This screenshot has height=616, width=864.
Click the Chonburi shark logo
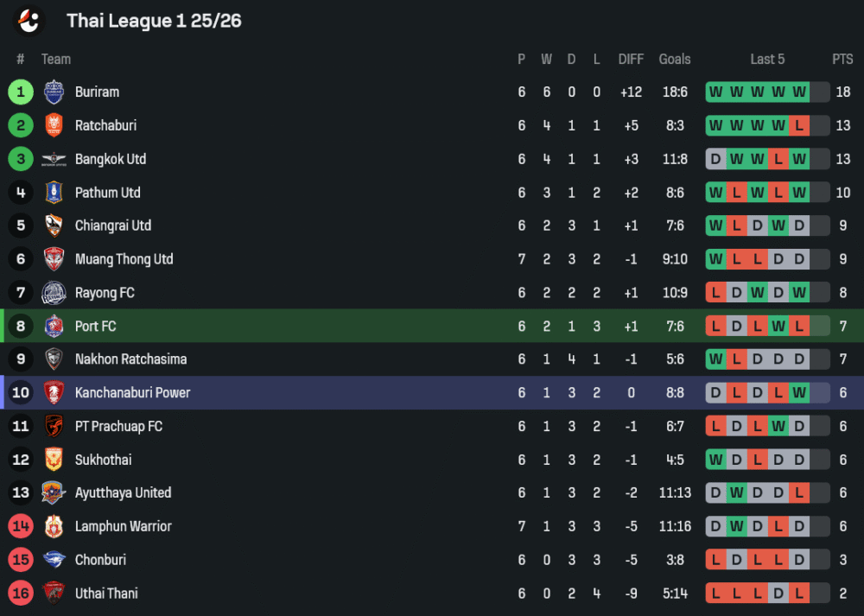(x=54, y=560)
